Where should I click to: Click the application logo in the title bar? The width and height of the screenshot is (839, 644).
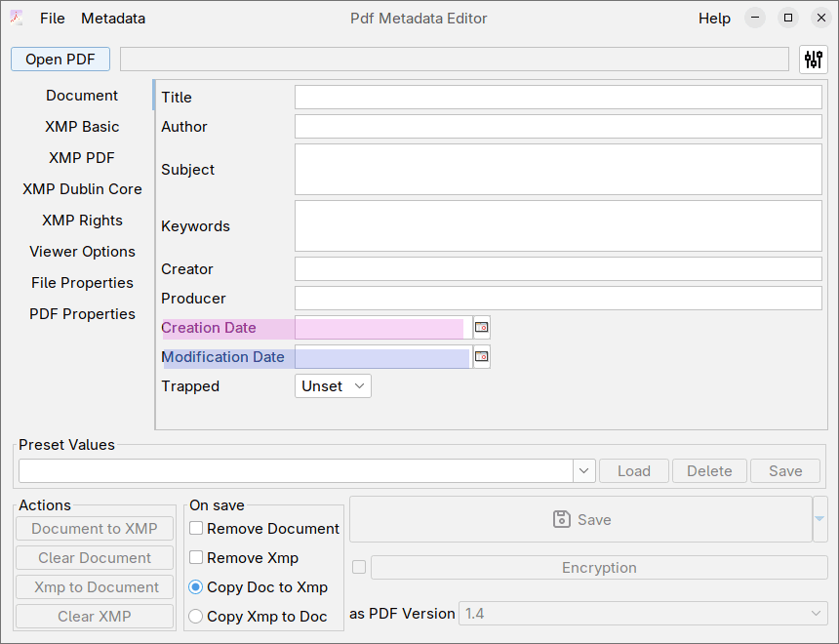15,18
